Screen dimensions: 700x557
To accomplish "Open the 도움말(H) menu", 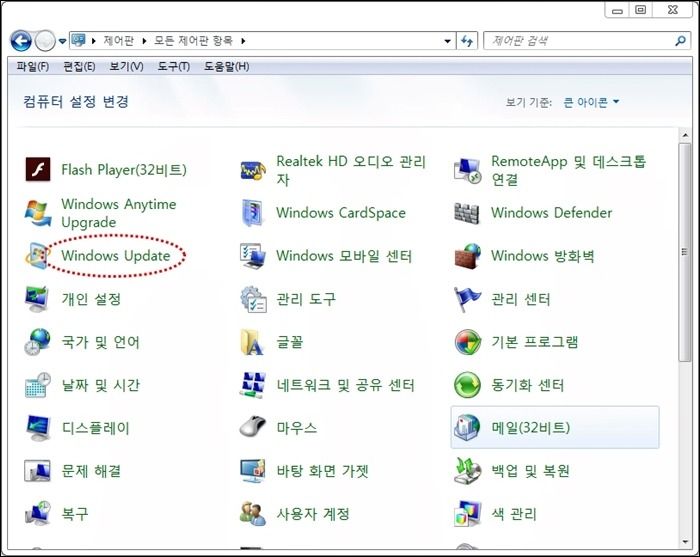I will 227,67.
